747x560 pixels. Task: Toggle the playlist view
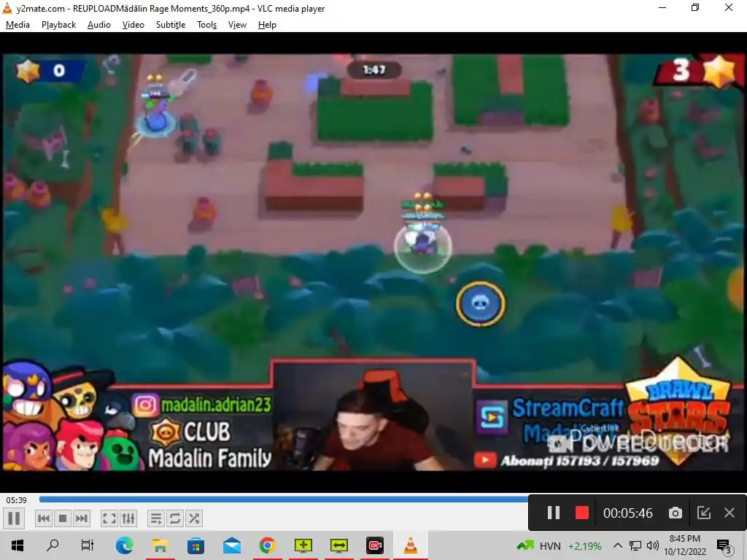tap(156, 518)
